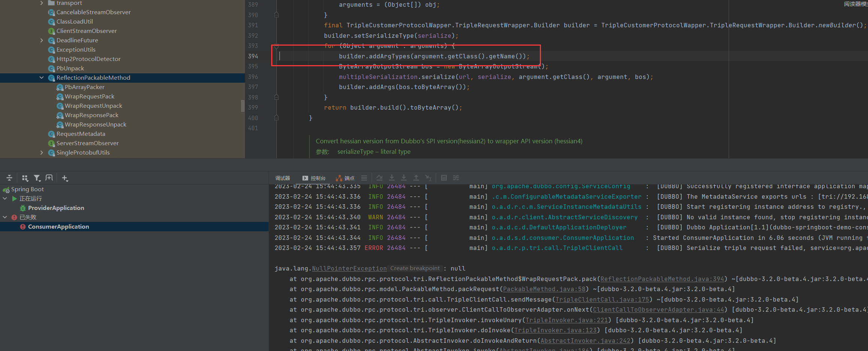Select ConsumerApplication in Services tree

[x=58, y=227]
